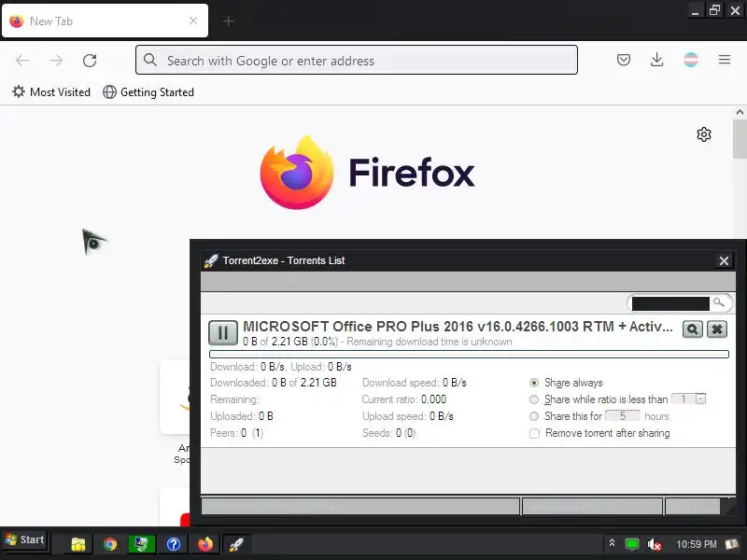
Task: Focus the Torrent2exe search field
Action: (x=670, y=303)
